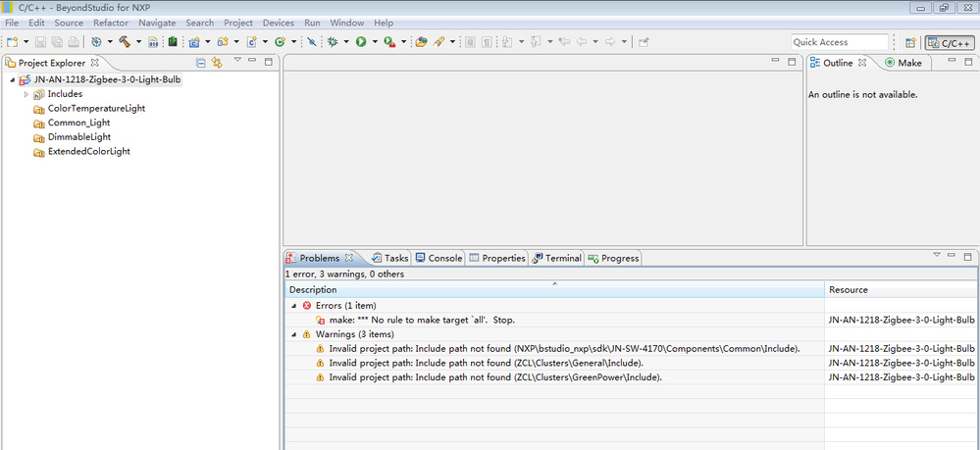This screenshot has width=980, height=450.
Task: Expand the Includes tree node
Action: (x=26, y=94)
